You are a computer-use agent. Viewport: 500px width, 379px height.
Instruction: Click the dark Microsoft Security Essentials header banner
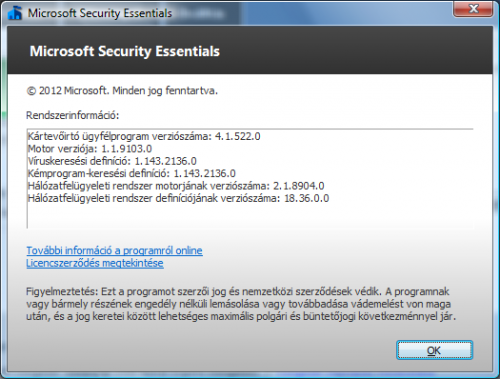tap(250, 50)
